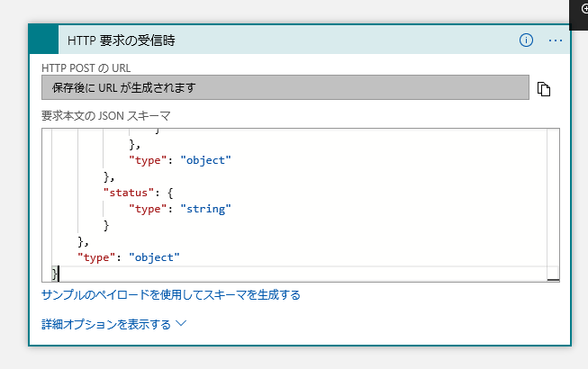Click the "status" key in the schema
The height and width of the screenshot is (369, 588).
[x=129, y=193]
